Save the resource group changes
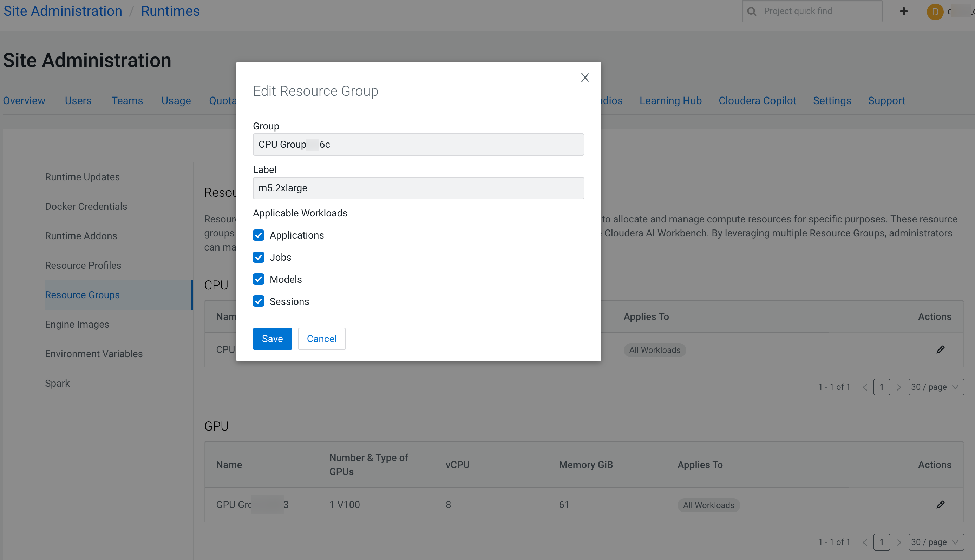 click(x=272, y=339)
